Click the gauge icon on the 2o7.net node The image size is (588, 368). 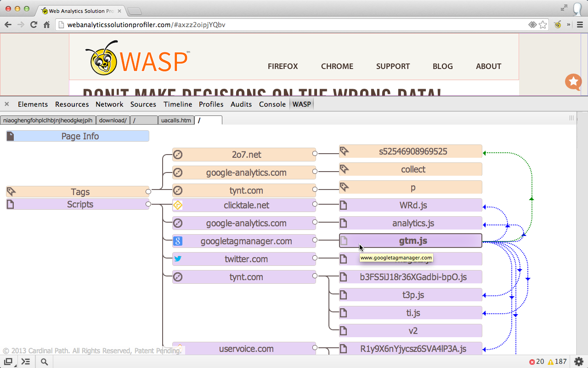[x=178, y=155]
